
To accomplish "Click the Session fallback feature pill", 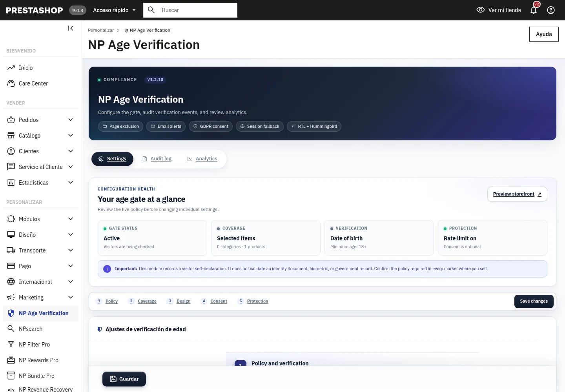I will pyautogui.click(x=260, y=126).
